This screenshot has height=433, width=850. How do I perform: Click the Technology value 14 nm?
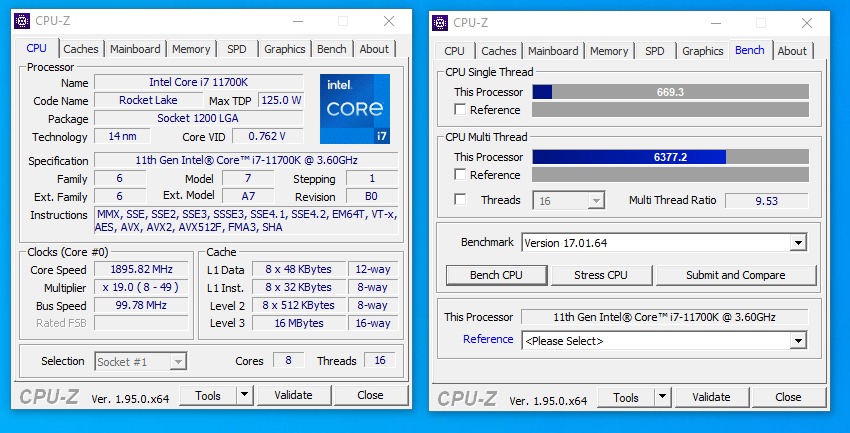coord(123,136)
